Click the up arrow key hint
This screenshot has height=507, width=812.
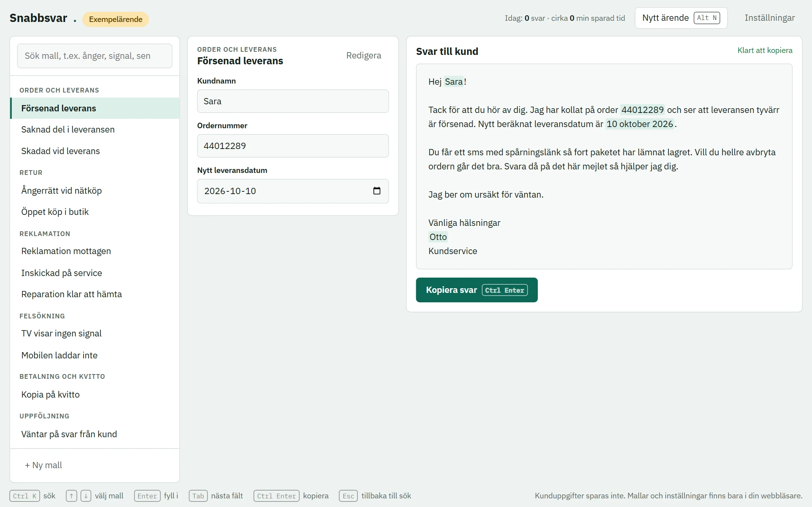[71, 496]
